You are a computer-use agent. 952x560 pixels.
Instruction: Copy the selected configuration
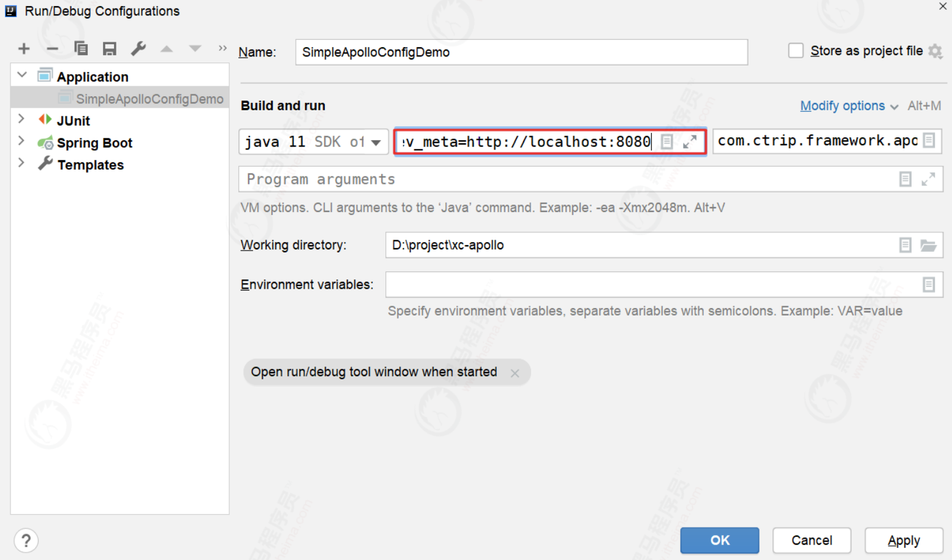[81, 48]
